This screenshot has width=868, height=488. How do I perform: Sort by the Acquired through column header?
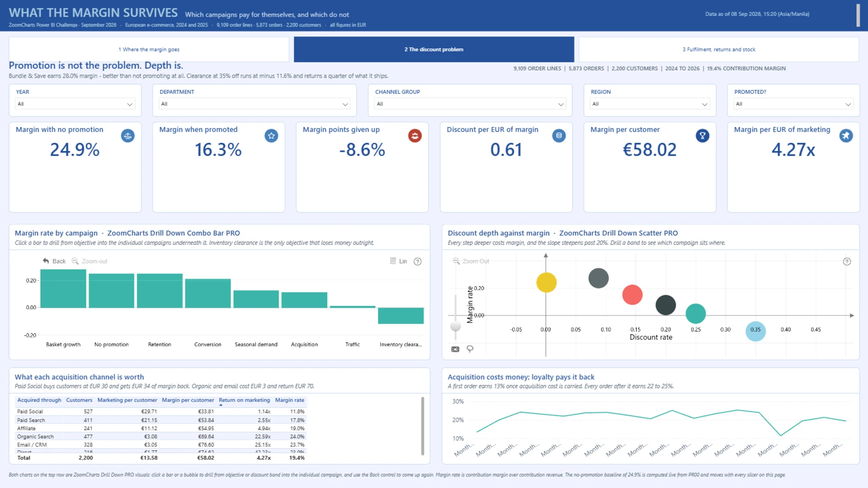pos(39,400)
